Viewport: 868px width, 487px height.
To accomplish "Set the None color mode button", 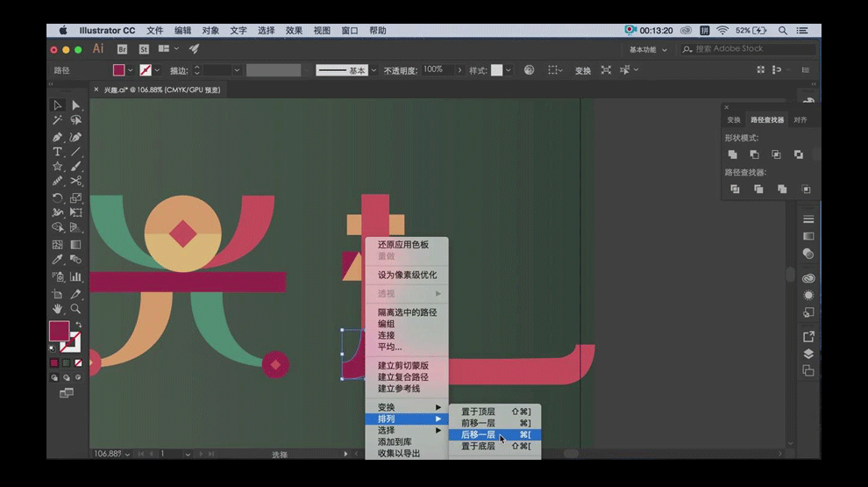I will [78, 362].
